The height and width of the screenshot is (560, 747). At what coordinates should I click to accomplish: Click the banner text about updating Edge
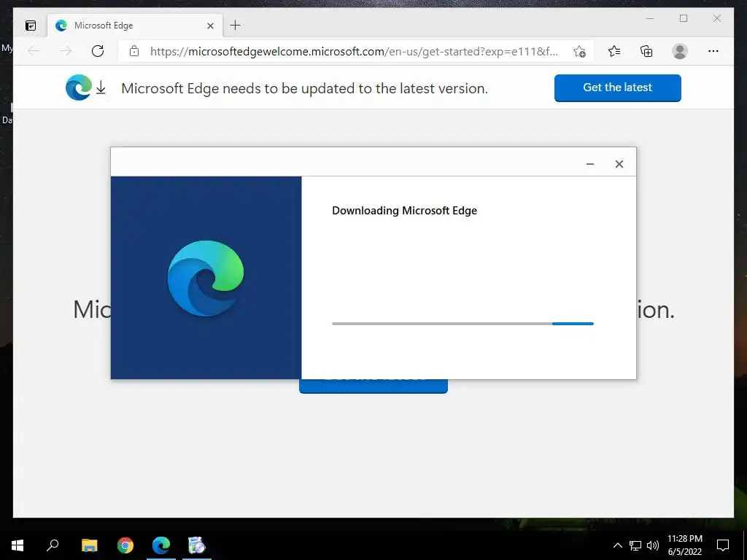click(x=304, y=88)
